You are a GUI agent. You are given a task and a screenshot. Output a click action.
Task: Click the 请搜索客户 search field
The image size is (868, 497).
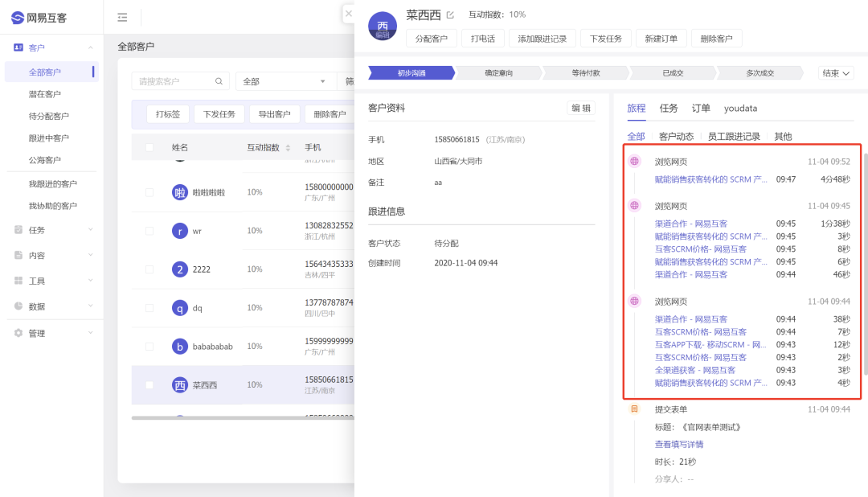[x=181, y=81]
